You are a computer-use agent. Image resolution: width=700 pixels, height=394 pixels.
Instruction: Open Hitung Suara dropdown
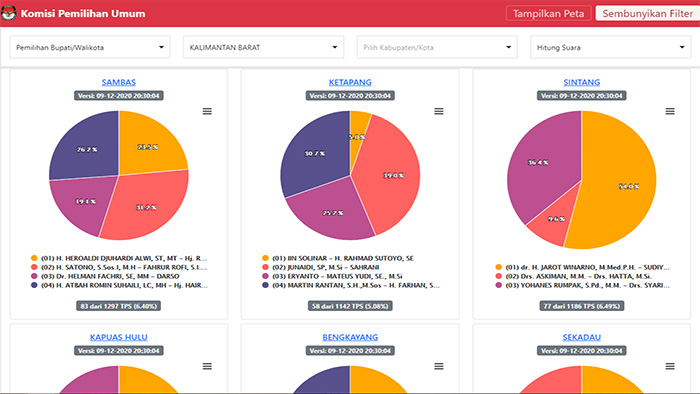610,47
